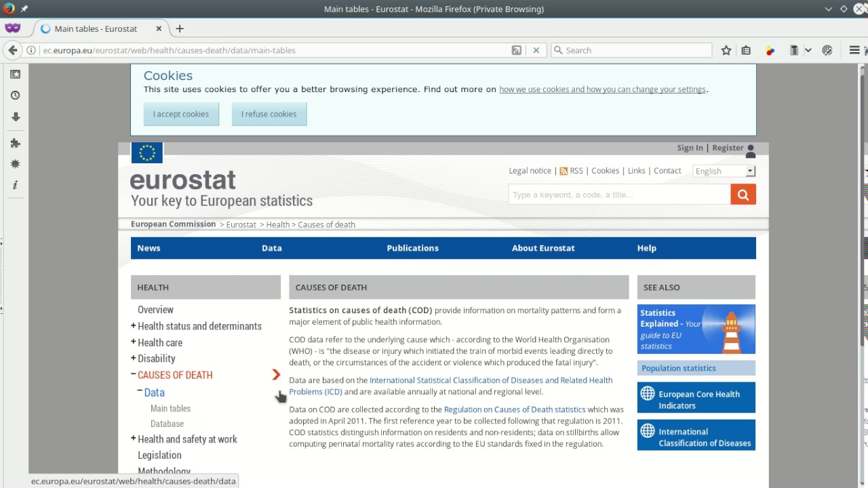868x488 pixels.
Task: Expand Health care section
Action: [x=134, y=342]
